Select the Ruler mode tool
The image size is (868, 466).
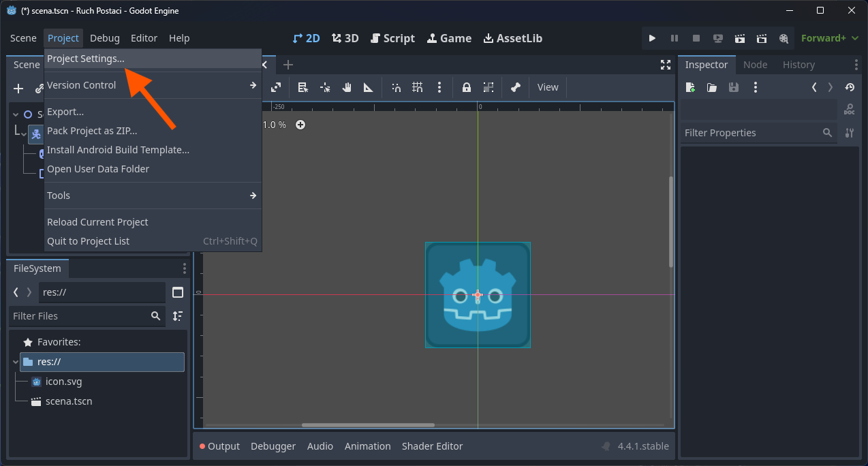(x=369, y=87)
